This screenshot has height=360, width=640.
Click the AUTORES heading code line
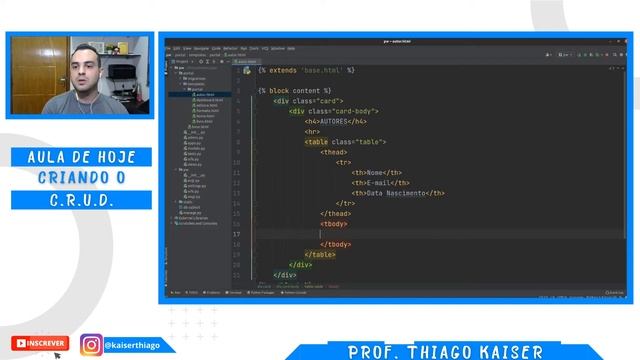(336, 121)
